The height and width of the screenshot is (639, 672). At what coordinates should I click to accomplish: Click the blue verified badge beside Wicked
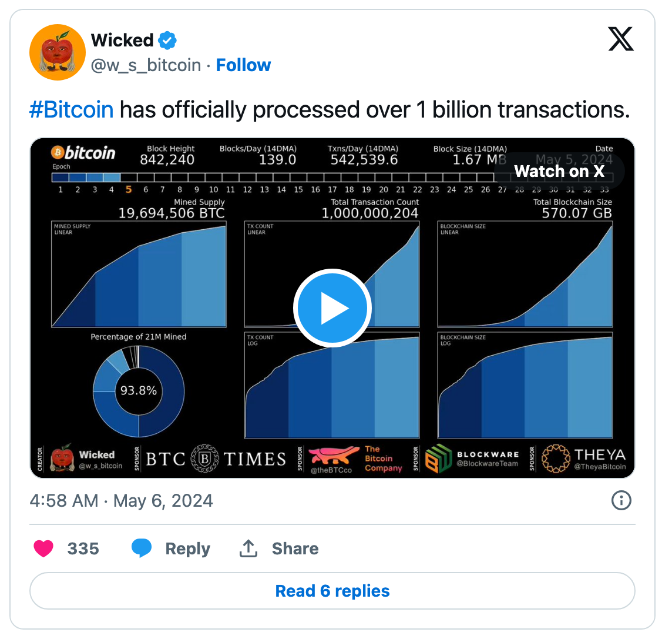click(x=167, y=40)
